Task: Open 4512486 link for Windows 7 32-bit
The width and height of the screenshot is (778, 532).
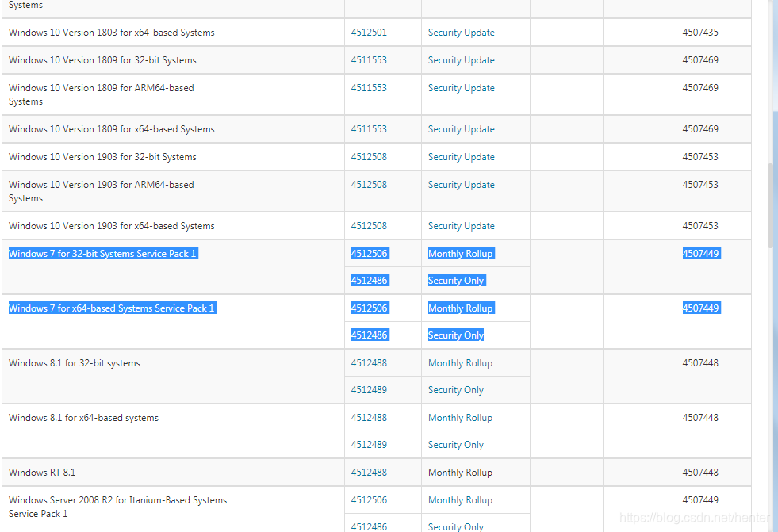Action: 369,280
